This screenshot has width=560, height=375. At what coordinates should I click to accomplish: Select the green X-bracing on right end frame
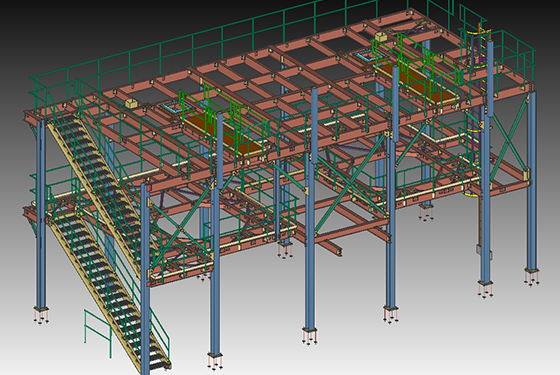(x=509, y=138)
